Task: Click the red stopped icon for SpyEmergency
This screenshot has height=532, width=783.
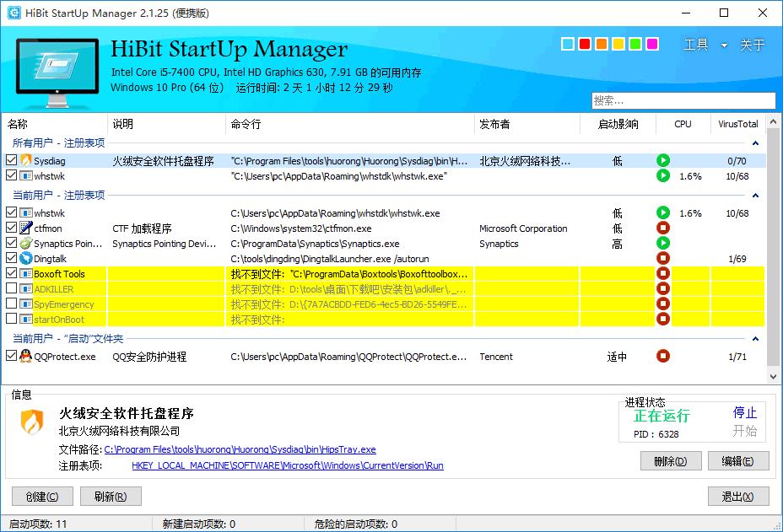Action: click(x=662, y=304)
